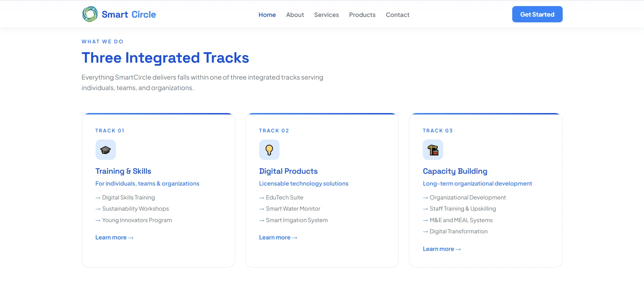Viewport: 644px width, 298px height.
Task: Click the graduation cap icon in Track 01
Action: (x=106, y=150)
